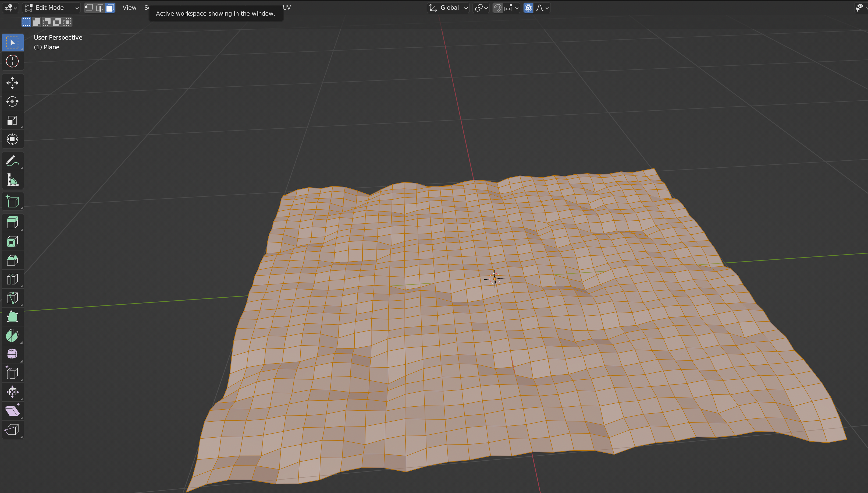Open Global transform orientation dropdown
This screenshot has width=868, height=493.
(x=449, y=8)
